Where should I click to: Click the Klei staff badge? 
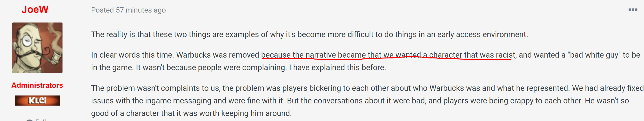point(37,100)
